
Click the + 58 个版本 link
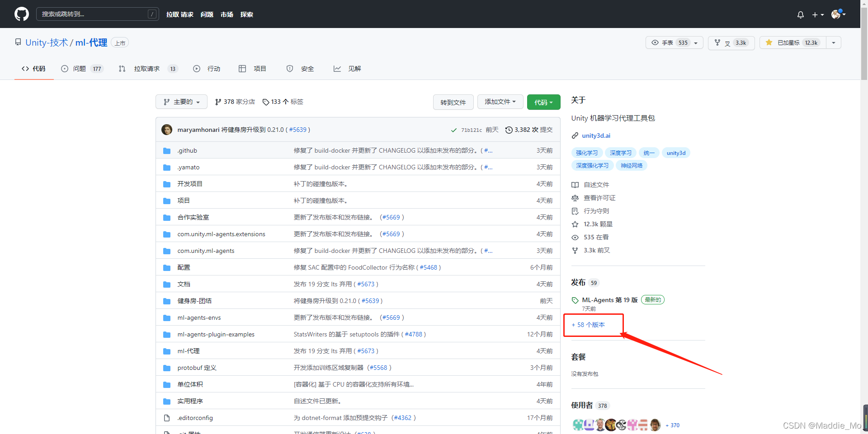(588, 325)
